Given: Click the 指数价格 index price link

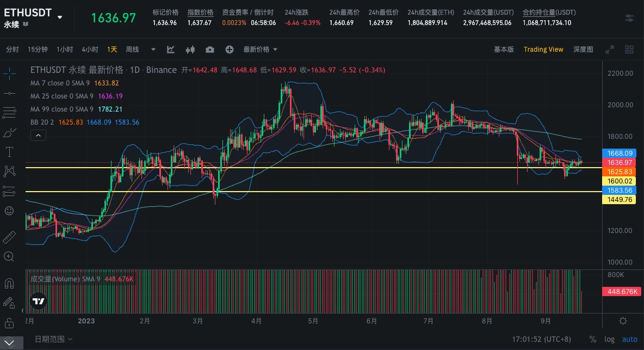Looking at the screenshot, I should [x=200, y=13].
